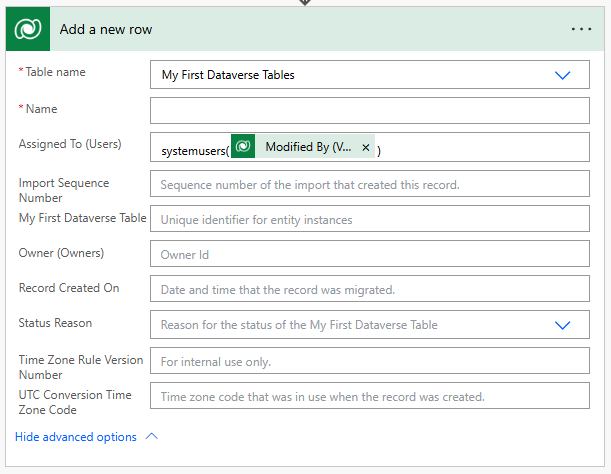Image resolution: width=611 pixels, height=474 pixels.
Task: Click the UTC Conversion Time Zone Code field
Action: coord(369,396)
